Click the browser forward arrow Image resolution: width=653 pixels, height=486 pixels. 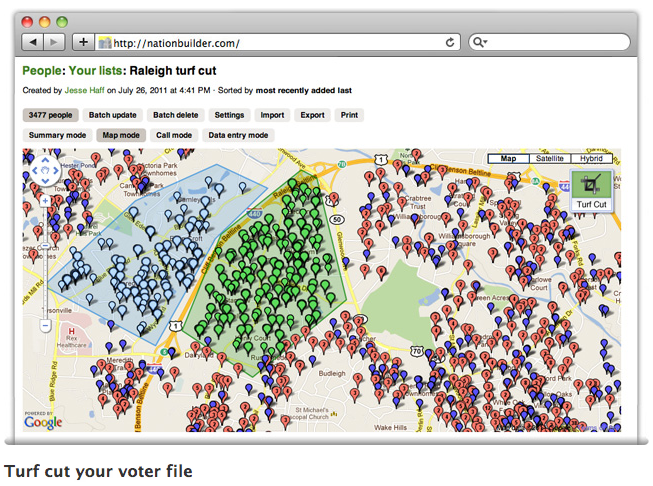(54, 42)
